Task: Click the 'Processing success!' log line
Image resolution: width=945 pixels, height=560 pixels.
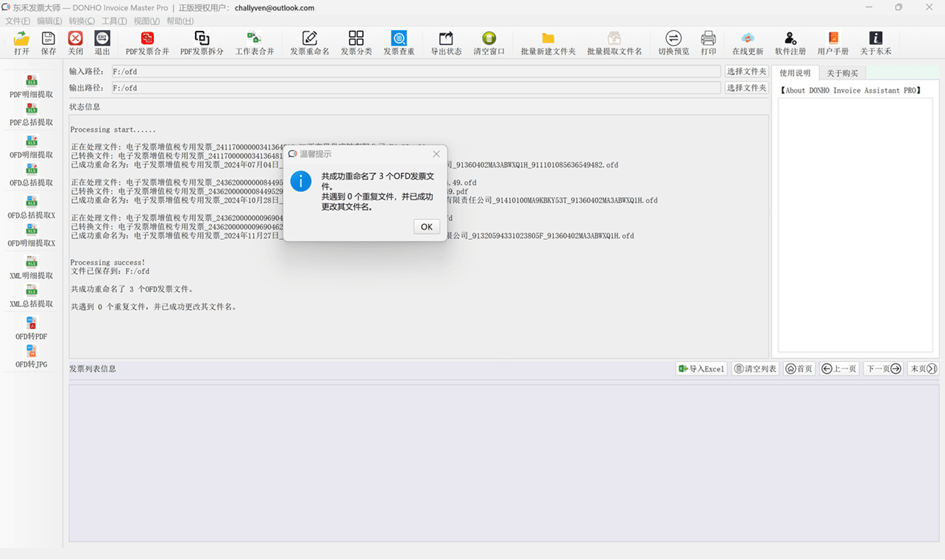Action: 107,263
